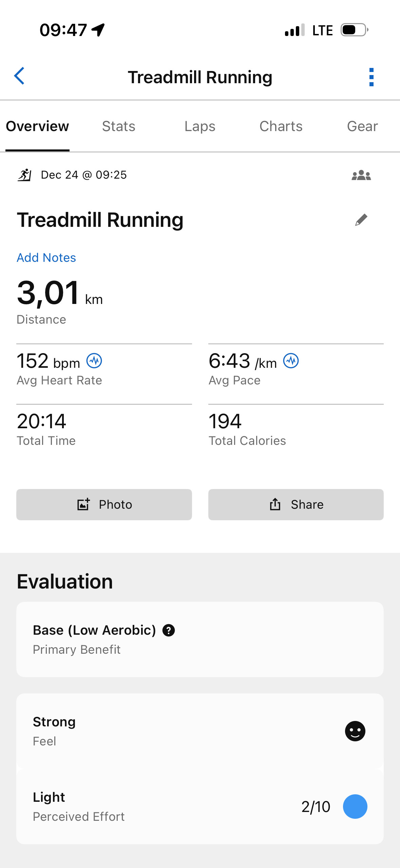Tap the treadmill runner activity type icon
The height and width of the screenshot is (868, 400).
pyautogui.click(x=24, y=175)
